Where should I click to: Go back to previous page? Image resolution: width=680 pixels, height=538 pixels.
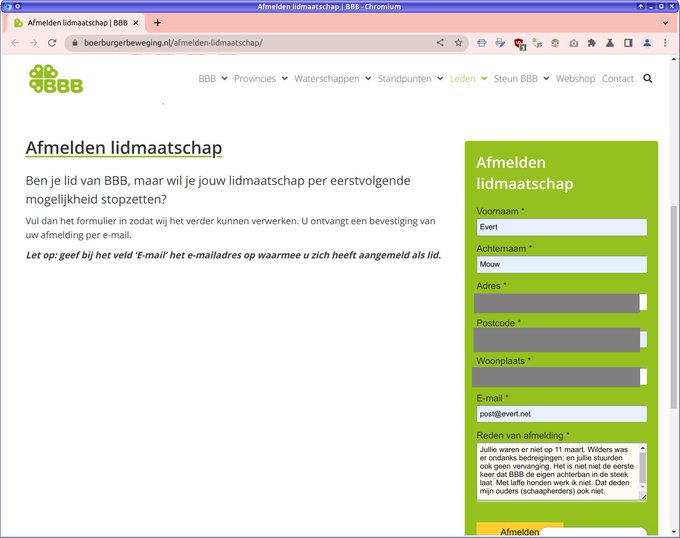(x=15, y=43)
